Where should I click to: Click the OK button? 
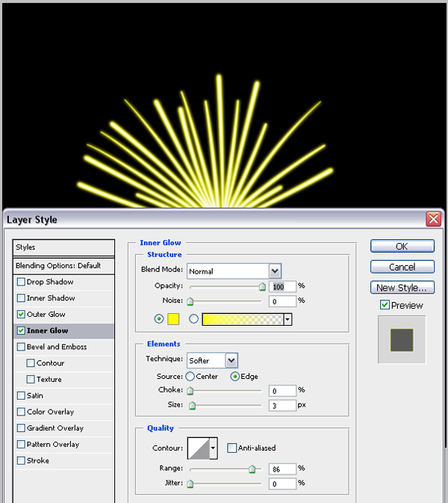pyautogui.click(x=402, y=246)
